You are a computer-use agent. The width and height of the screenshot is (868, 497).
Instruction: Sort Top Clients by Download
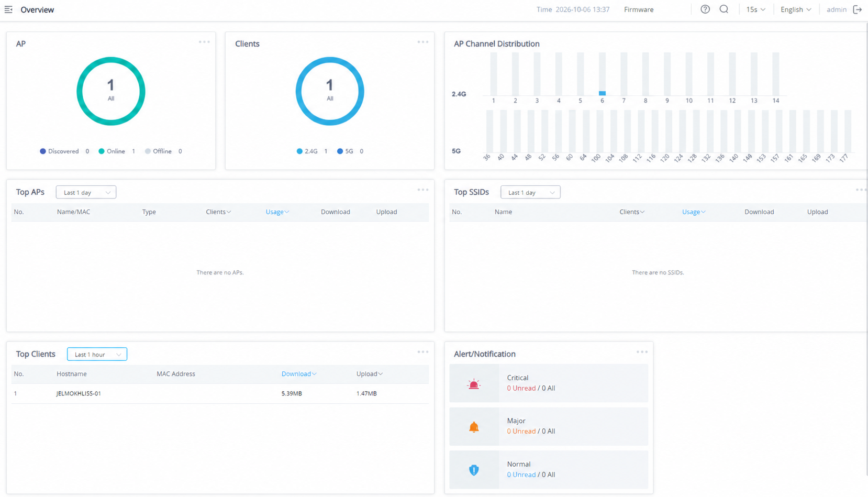click(299, 374)
